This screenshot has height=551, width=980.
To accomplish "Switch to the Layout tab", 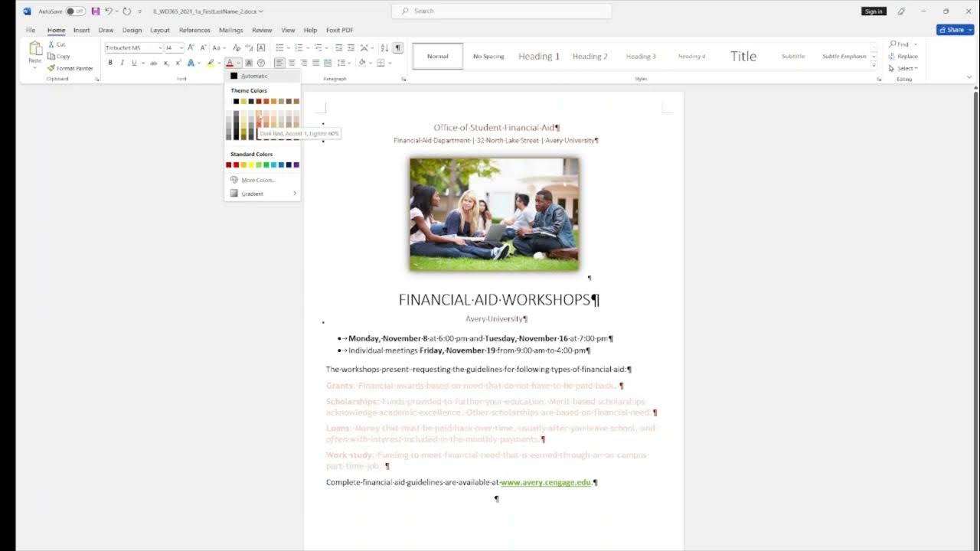I will pos(160,30).
